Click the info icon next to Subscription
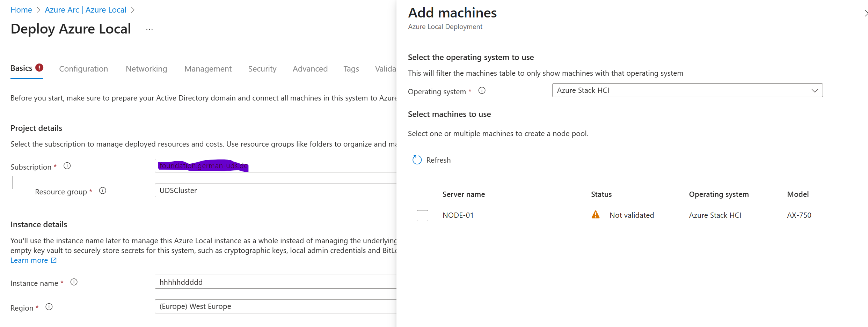The image size is (868, 327). pyautogui.click(x=67, y=166)
